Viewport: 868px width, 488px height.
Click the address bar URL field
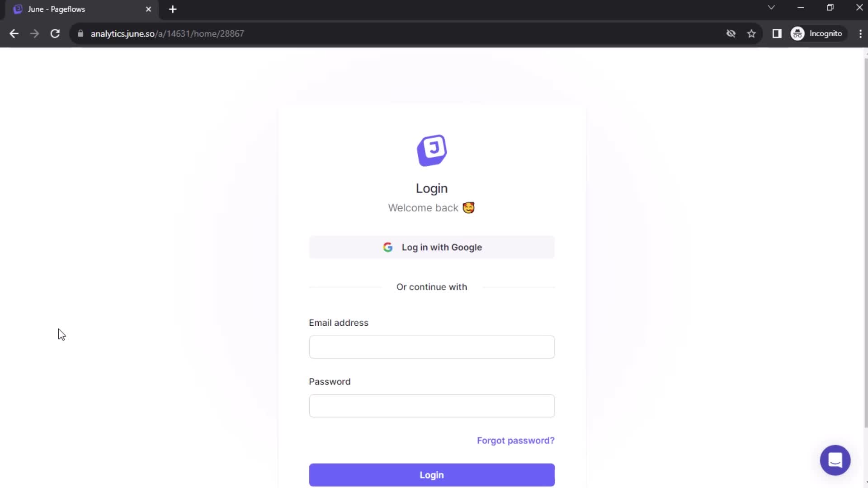coord(167,34)
